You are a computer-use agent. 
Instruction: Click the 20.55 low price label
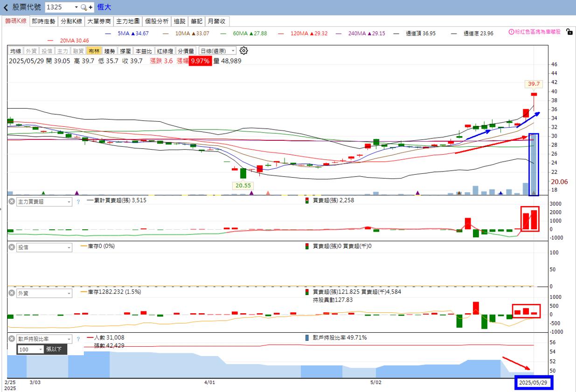pyautogui.click(x=243, y=185)
